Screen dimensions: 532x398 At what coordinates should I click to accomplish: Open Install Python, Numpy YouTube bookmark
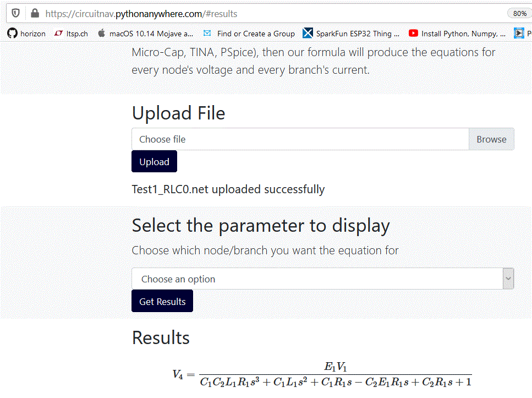(x=457, y=34)
